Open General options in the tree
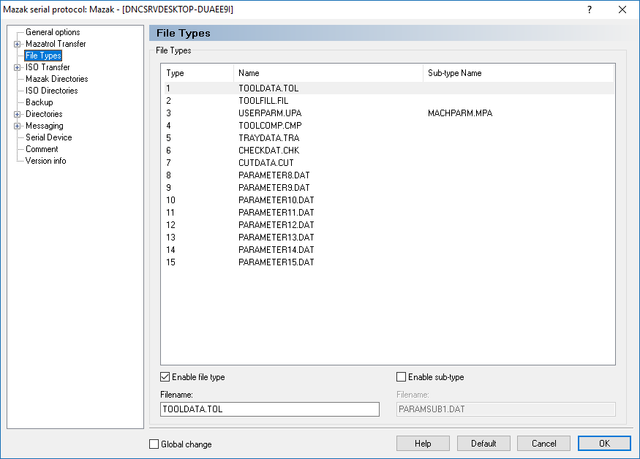 coord(53,32)
